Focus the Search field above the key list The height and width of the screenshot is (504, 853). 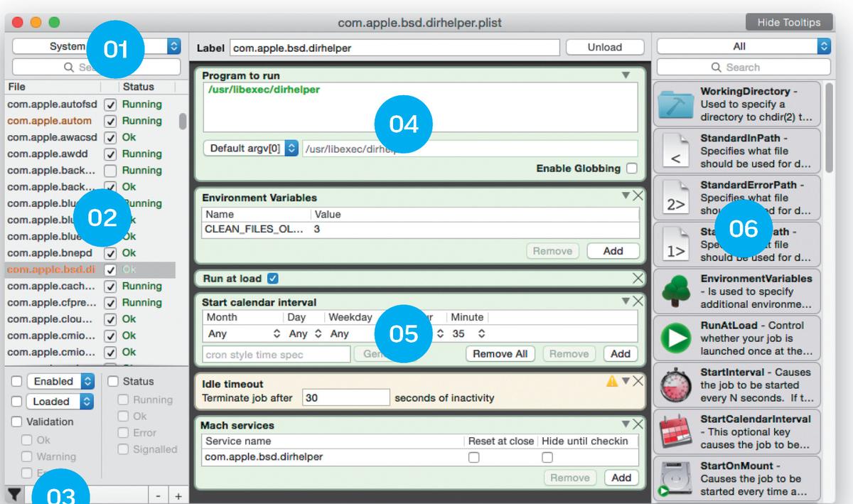click(x=744, y=68)
